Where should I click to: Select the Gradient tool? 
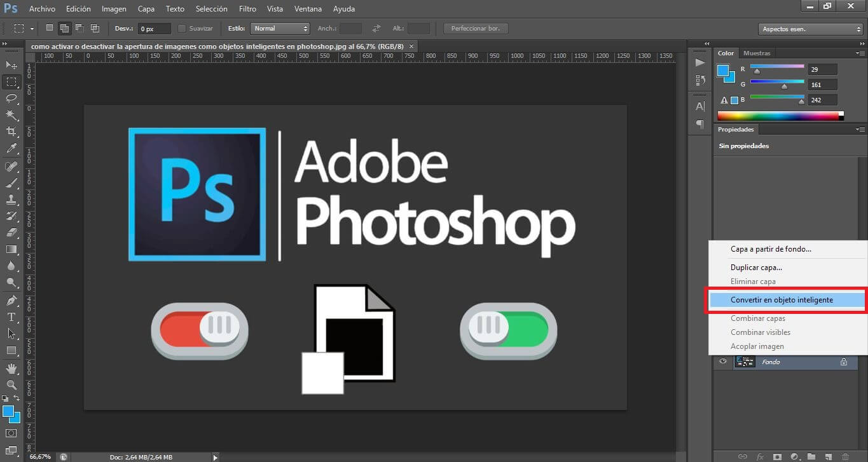click(x=11, y=249)
